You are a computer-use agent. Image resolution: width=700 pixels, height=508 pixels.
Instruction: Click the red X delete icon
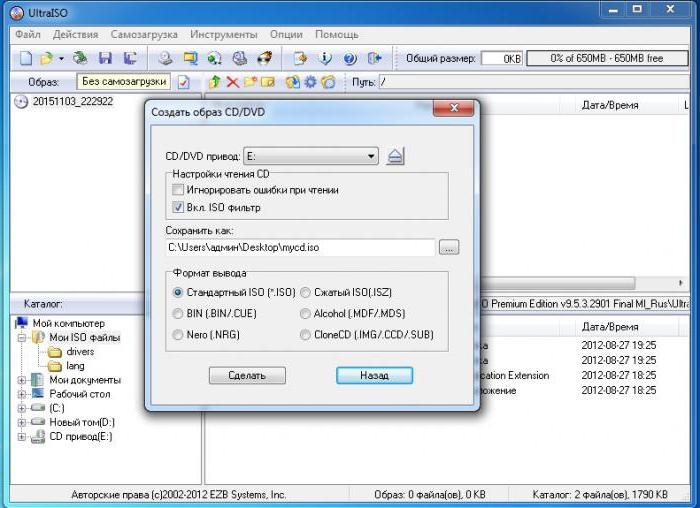coord(233,82)
